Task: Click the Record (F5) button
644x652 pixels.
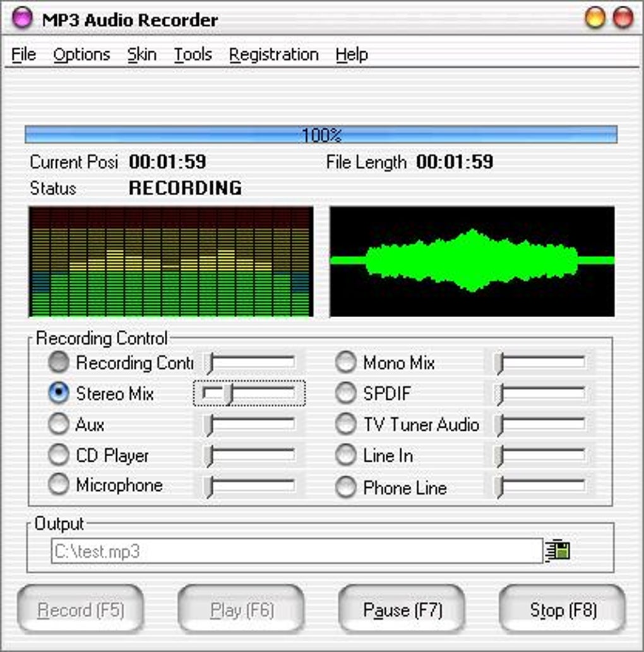Action: pos(81,610)
